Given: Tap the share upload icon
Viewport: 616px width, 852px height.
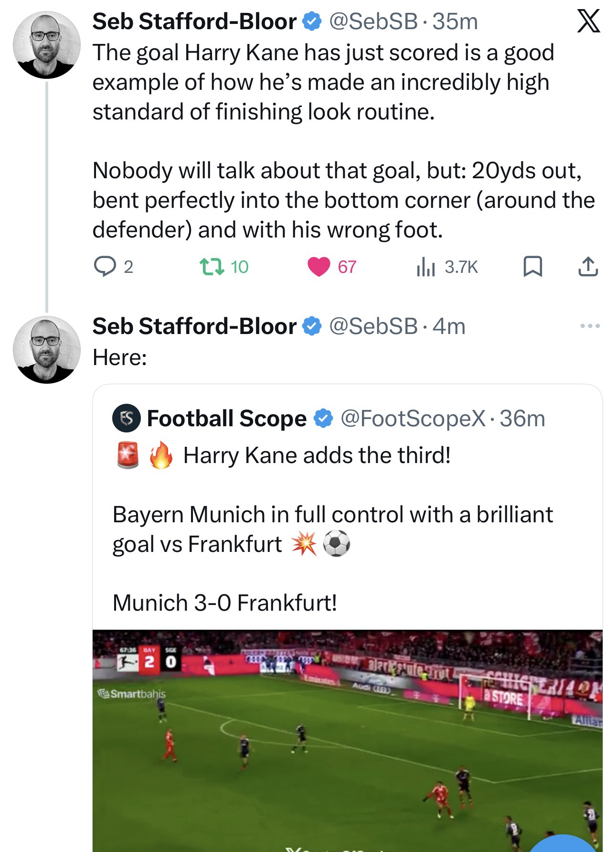Looking at the screenshot, I should [x=587, y=267].
